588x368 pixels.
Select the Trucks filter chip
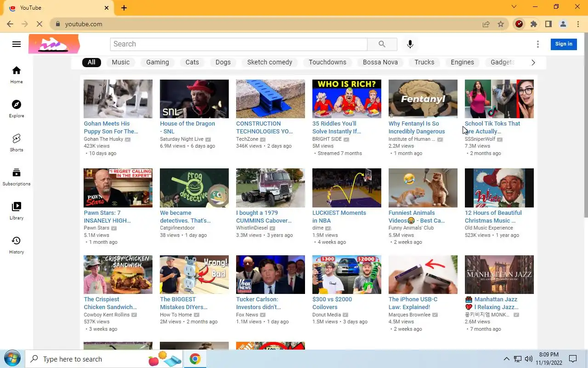click(424, 62)
